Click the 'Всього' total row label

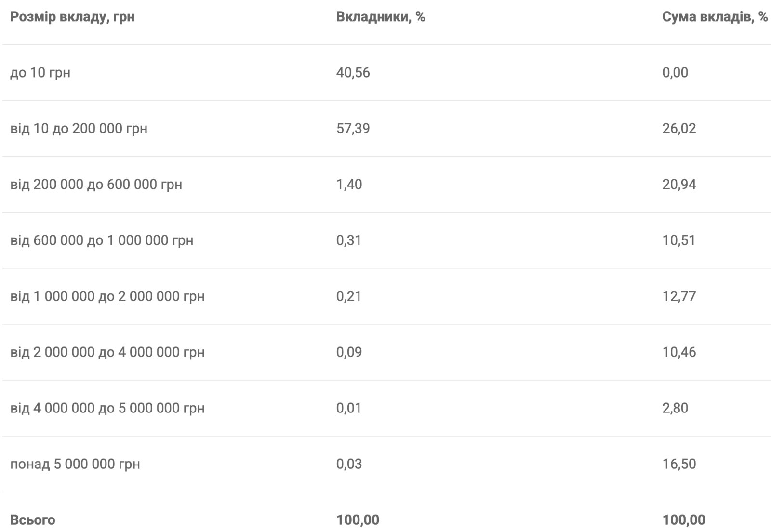click(32, 520)
